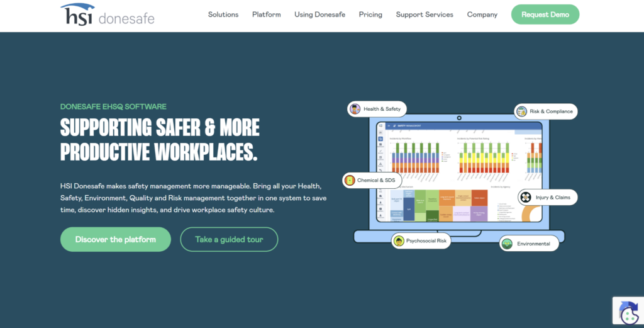
Task: Click the Discover the platform button
Action: pyautogui.click(x=116, y=239)
